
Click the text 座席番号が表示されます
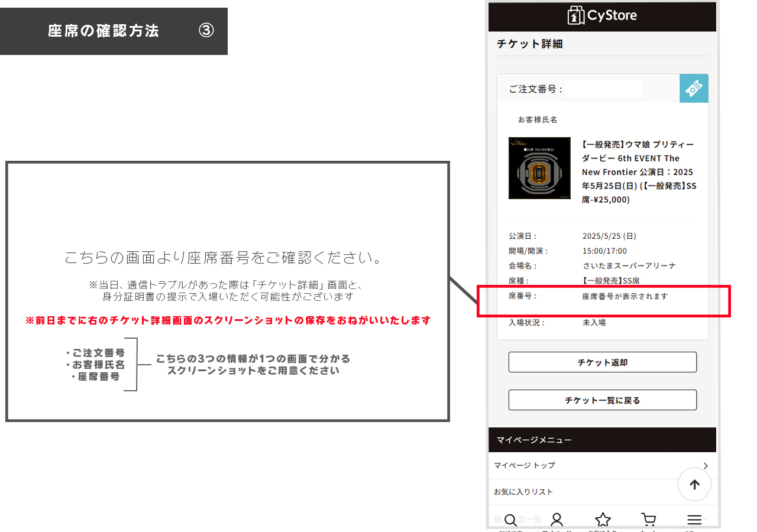625,296
